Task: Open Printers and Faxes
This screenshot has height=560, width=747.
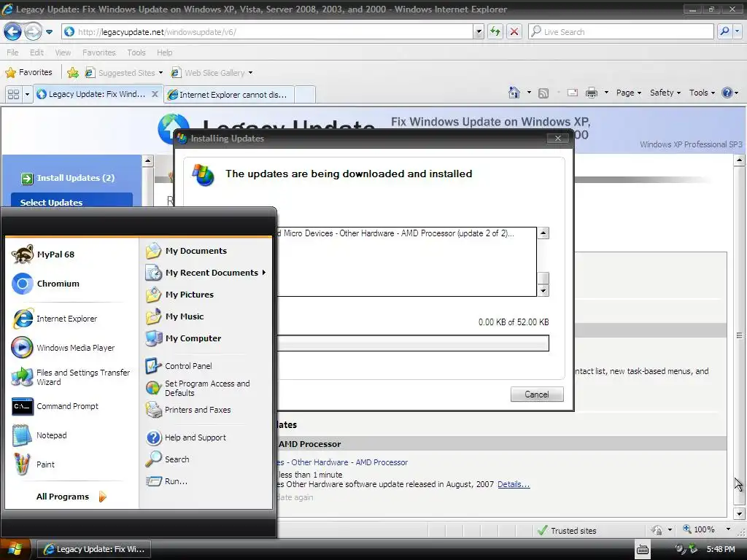Action: tap(188, 410)
